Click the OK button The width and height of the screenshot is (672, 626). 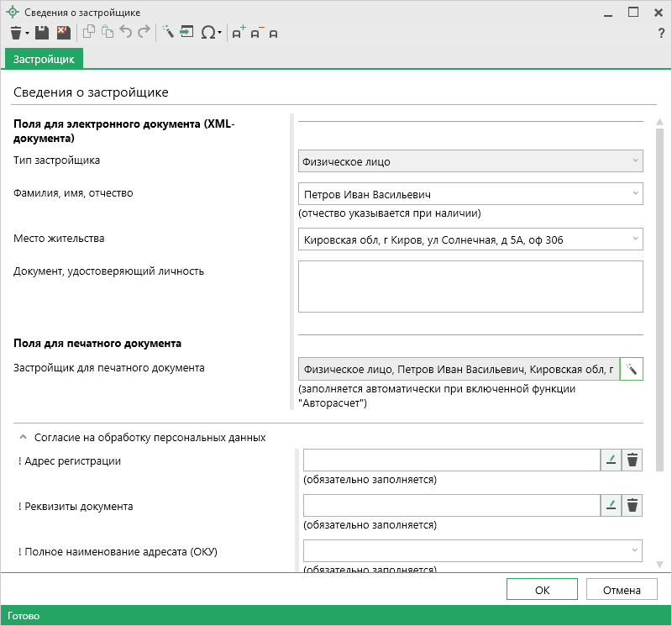542,590
